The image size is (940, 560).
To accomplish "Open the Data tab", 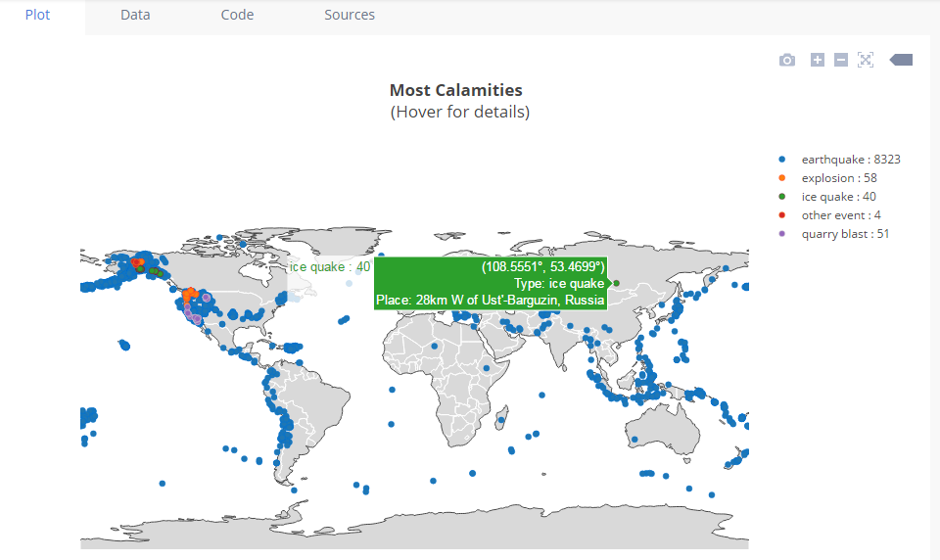I will [135, 15].
